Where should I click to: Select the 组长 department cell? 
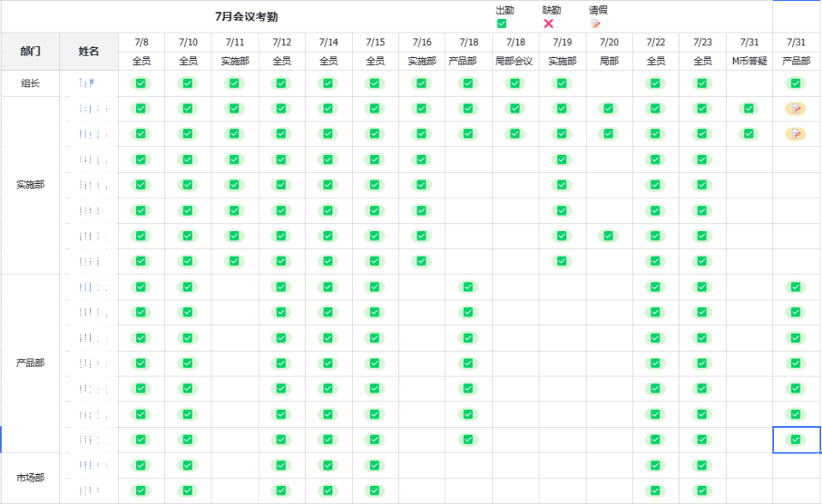pyautogui.click(x=31, y=83)
